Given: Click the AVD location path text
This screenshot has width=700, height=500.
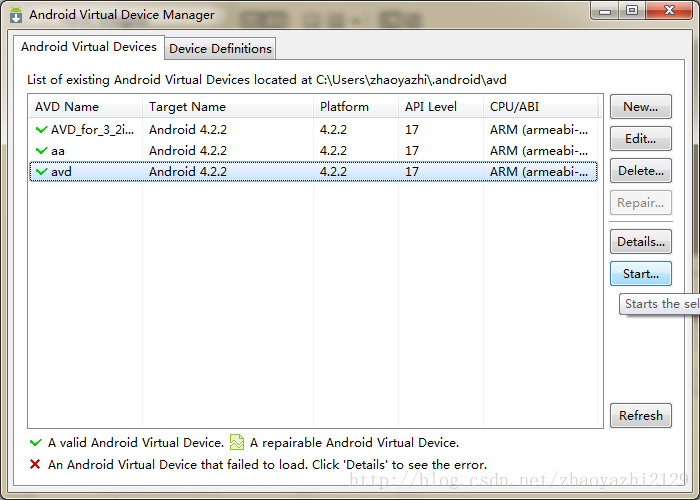Looking at the screenshot, I should click(x=411, y=79).
